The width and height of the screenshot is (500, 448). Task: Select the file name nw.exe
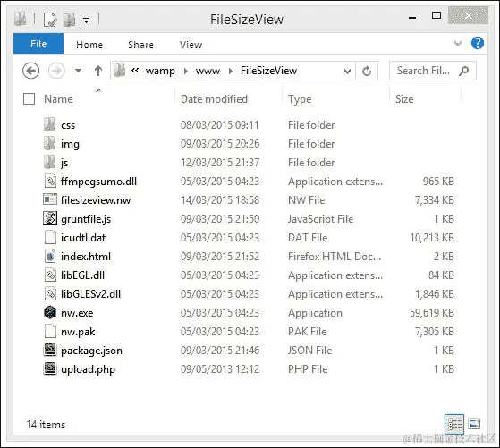[x=77, y=313]
